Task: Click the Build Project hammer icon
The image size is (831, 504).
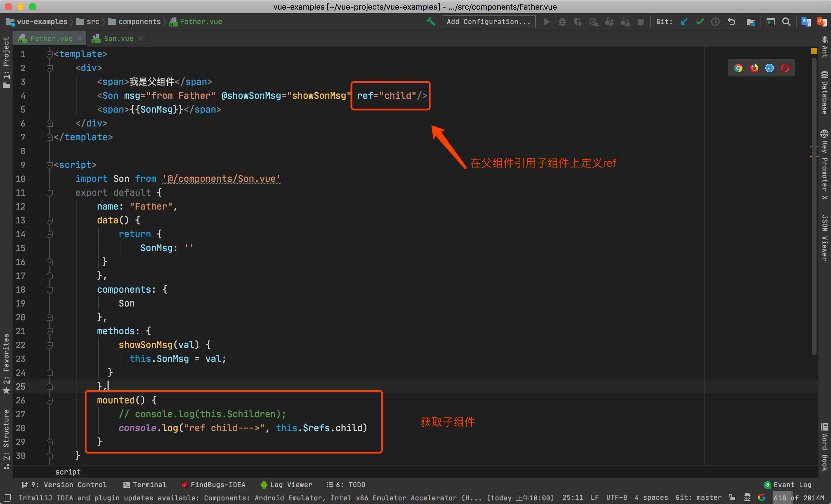Action: click(x=431, y=22)
